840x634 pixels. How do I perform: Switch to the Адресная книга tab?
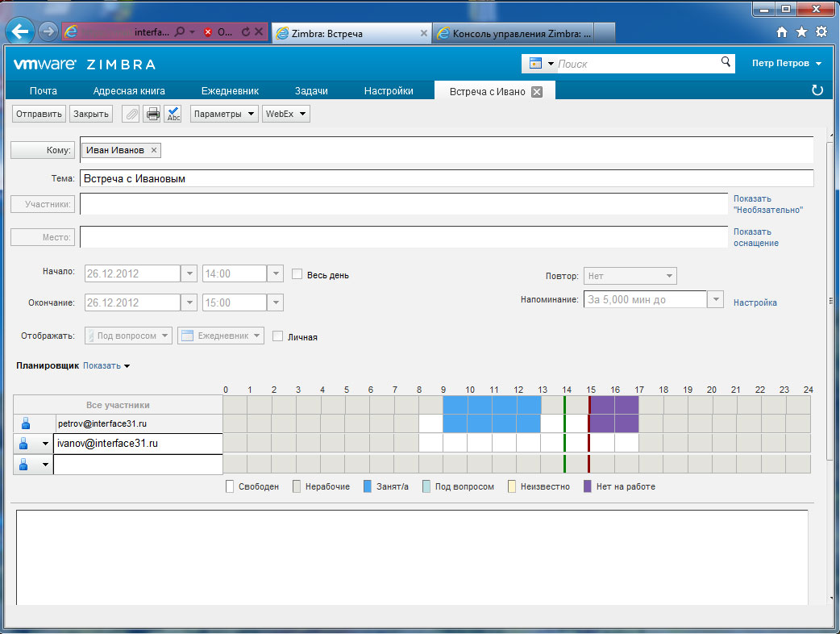(129, 91)
